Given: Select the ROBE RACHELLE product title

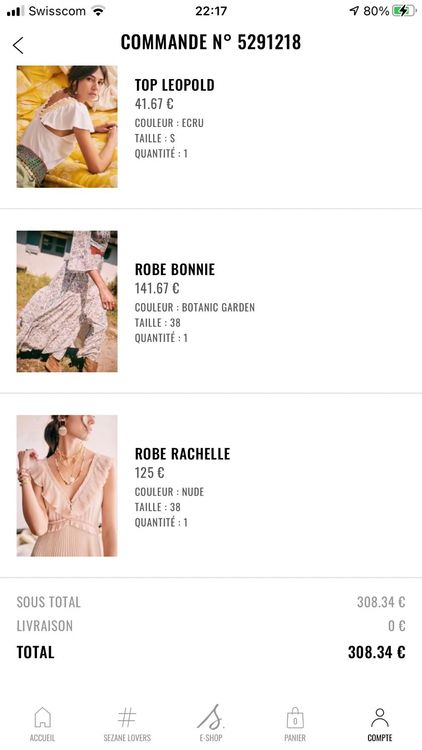Looking at the screenshot, I should click(x=182, y=453).
